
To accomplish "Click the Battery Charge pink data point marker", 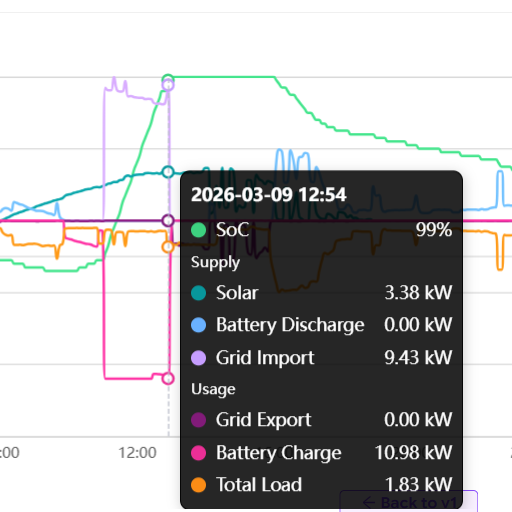I will click(x=168, y=378).
